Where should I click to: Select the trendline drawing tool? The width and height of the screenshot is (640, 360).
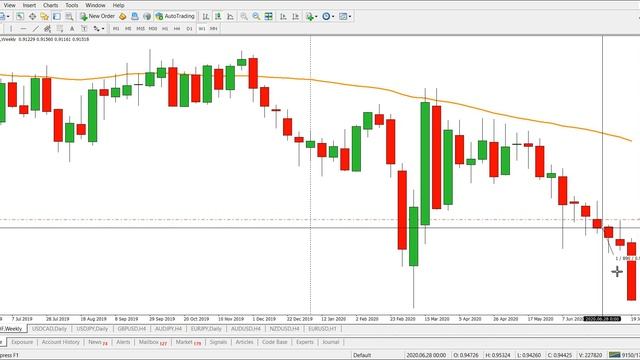(36, 29)
